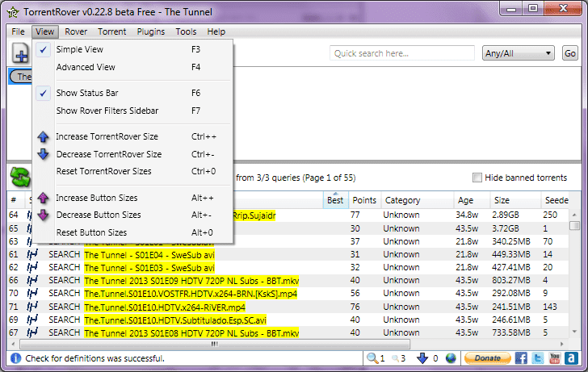This screenshot has height=372, width=588.
Task: Close the open View menu
Action: click(x=45, y=31)
